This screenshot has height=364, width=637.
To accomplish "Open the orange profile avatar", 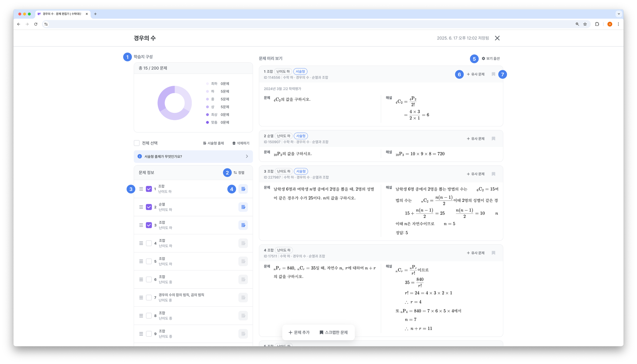I will 610,24.
